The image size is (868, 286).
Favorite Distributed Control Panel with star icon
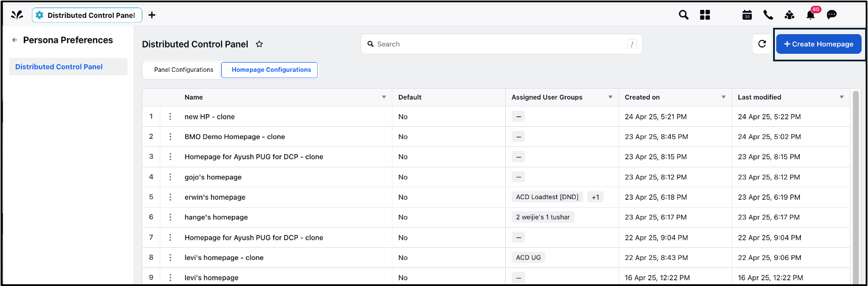click(259, 44)
